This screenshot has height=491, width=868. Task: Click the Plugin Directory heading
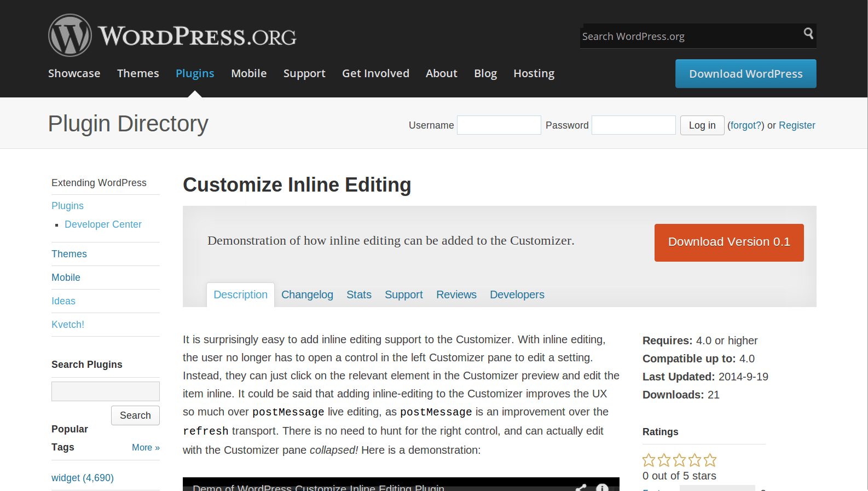pos(128,124)
